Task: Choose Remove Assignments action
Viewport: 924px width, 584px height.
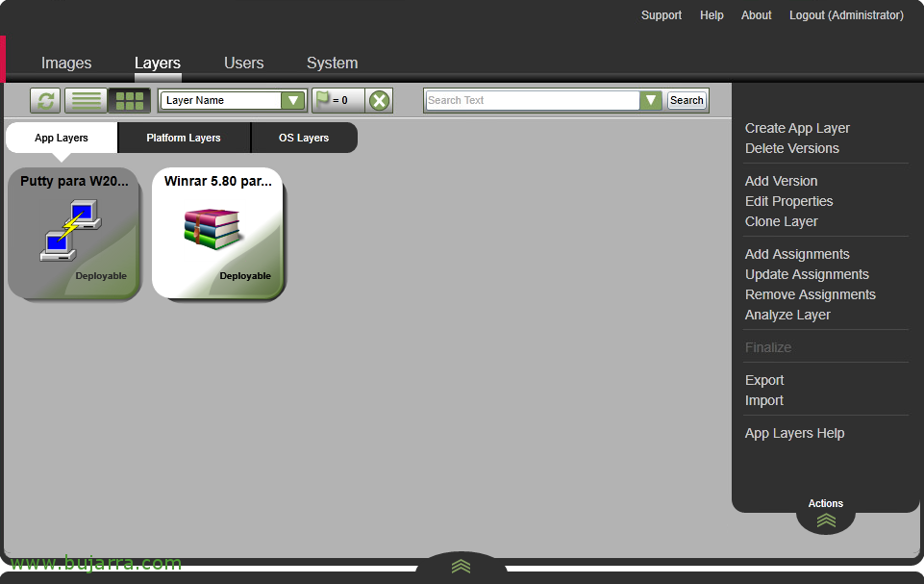Action: 811,294
